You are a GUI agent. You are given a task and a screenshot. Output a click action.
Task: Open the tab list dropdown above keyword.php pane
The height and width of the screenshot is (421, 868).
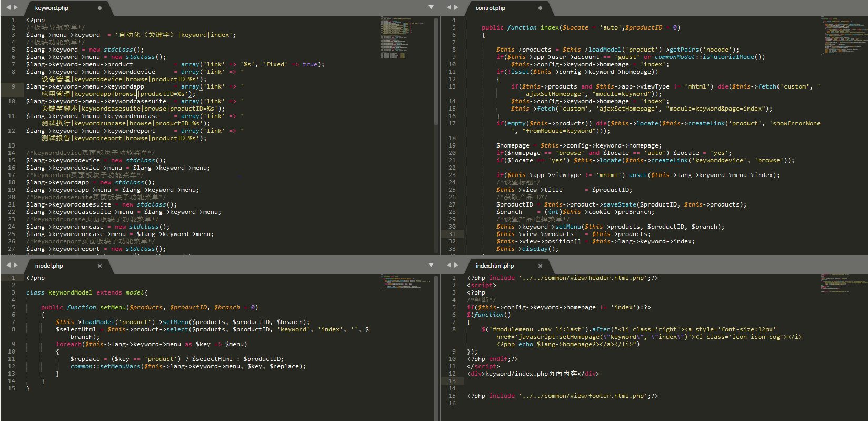431,7
